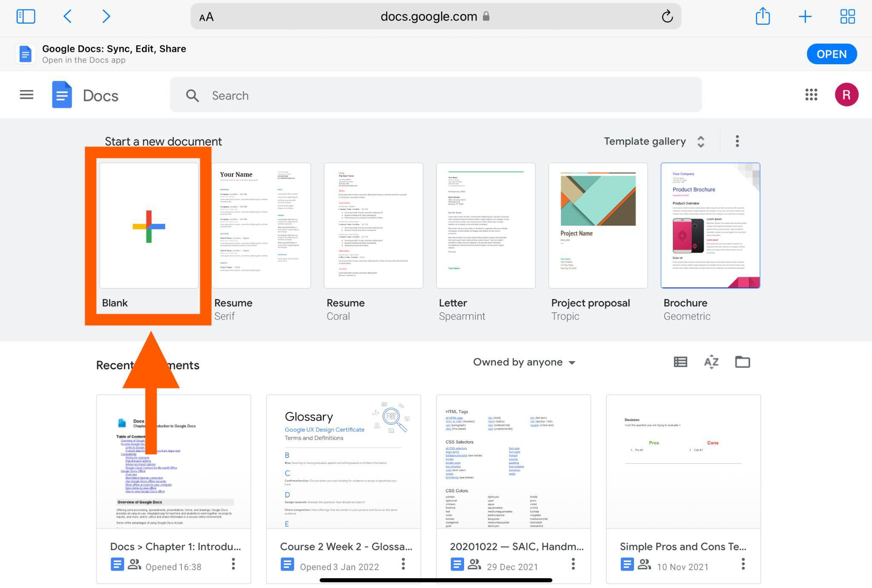Go forward with Safari forward arrow

click(x=106, y=17)
